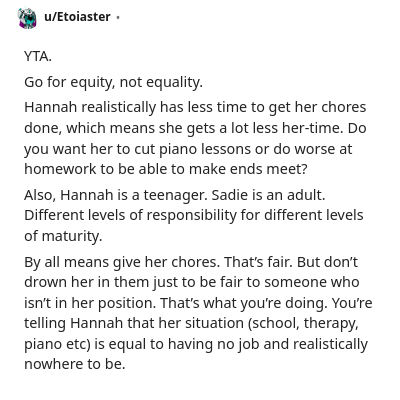
Task: Click the line of maturity.
Action: pos(63,236)
